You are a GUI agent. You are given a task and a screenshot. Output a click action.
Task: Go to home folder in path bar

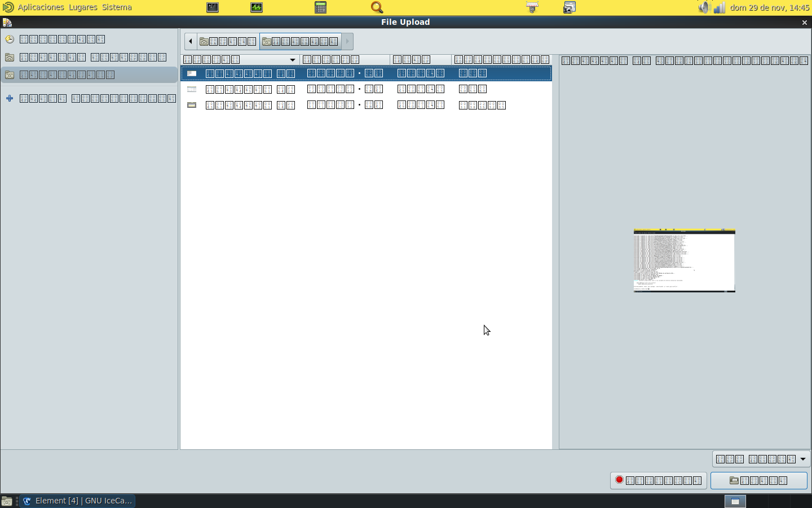pyautogui.click(x=228, y=42)
